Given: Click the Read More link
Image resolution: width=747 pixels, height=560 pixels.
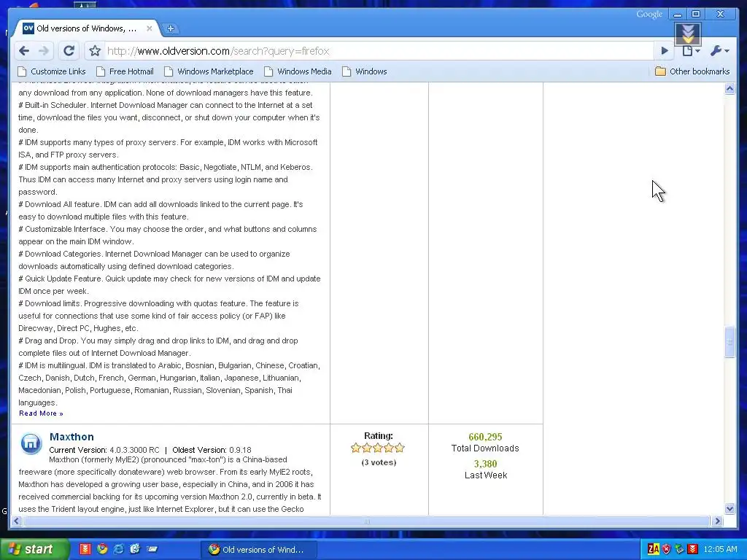Looking at the screenshot, I should 41,413.
